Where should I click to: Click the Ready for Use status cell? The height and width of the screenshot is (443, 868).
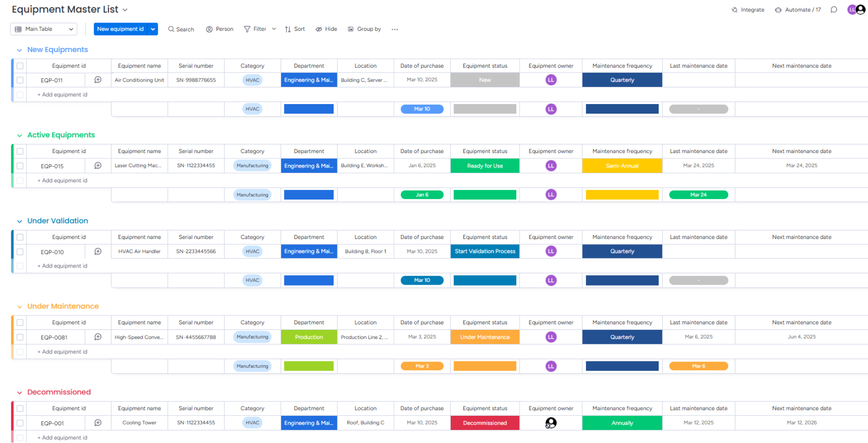485,166
